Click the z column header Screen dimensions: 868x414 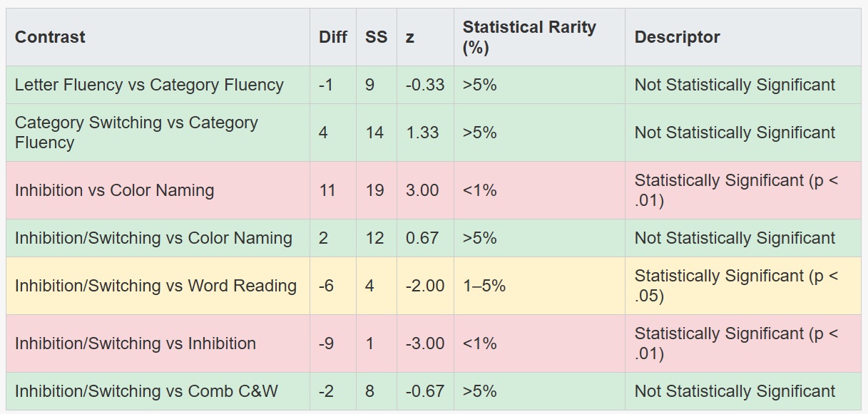click(x=410, y=38)
